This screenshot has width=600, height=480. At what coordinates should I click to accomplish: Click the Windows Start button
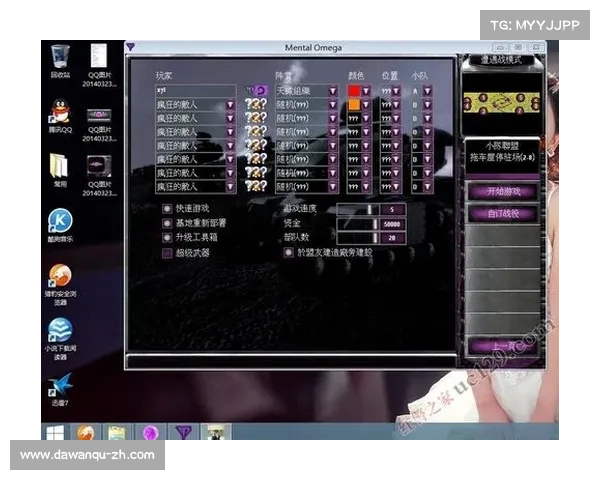pyautogui.click(x=55, y=433)
